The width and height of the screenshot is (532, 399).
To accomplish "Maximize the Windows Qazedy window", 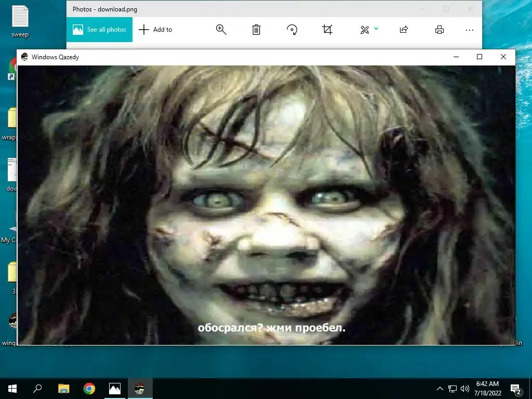I will [x=480, y=57].
